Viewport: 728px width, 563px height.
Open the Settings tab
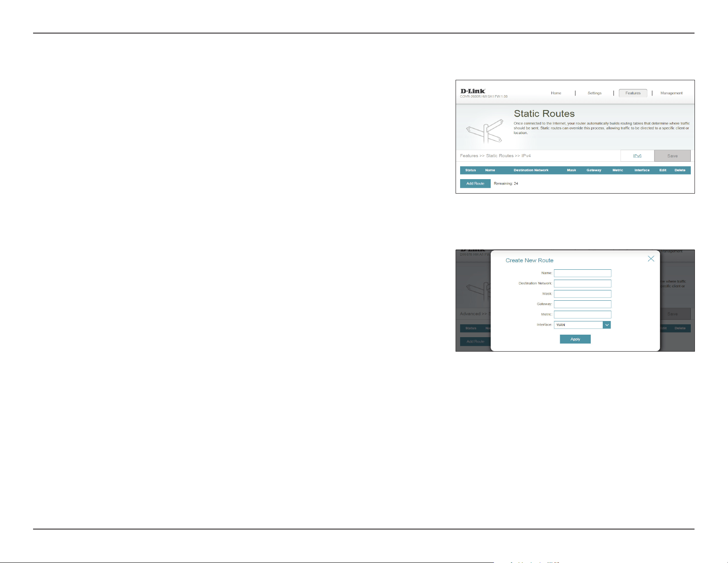[594, 93]
